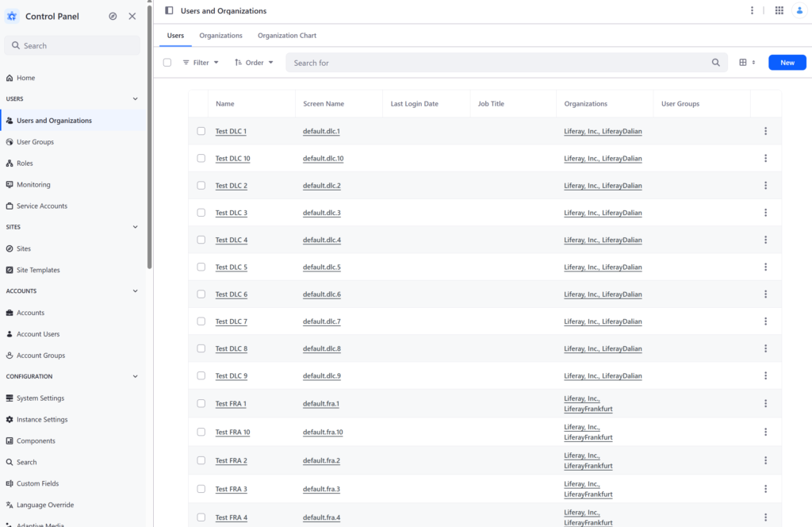Viewport: 812px width, 527px height.
Task: Open the Test DLC 10 user link
Action: [232, 159]
